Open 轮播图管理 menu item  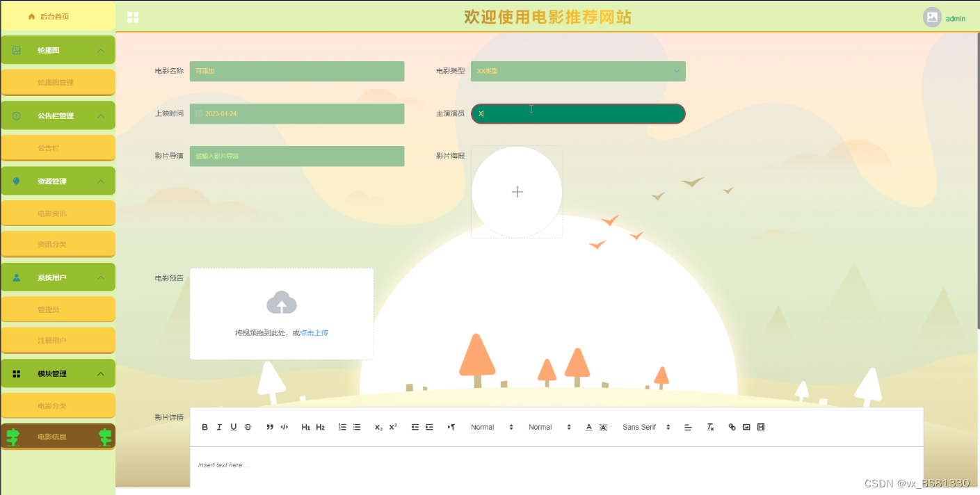click(58, 82)
